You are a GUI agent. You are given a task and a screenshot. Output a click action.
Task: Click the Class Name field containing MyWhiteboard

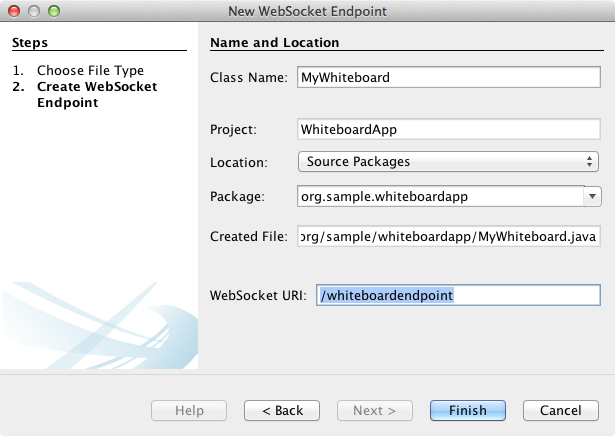point(448,78)
